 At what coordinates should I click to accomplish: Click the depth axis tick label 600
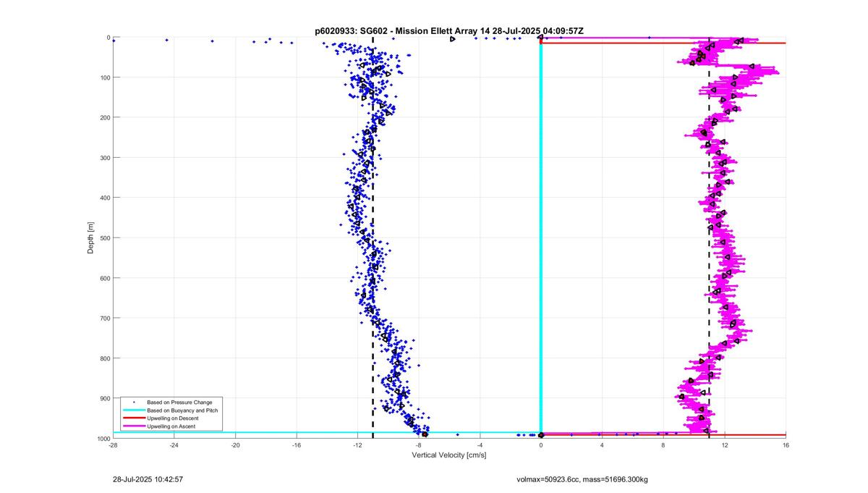pos(105,278)
